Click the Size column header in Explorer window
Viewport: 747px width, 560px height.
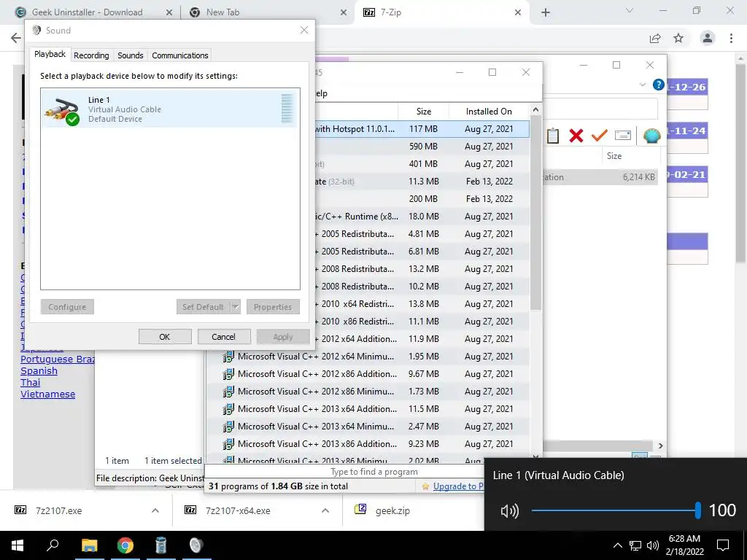point(614,156)
